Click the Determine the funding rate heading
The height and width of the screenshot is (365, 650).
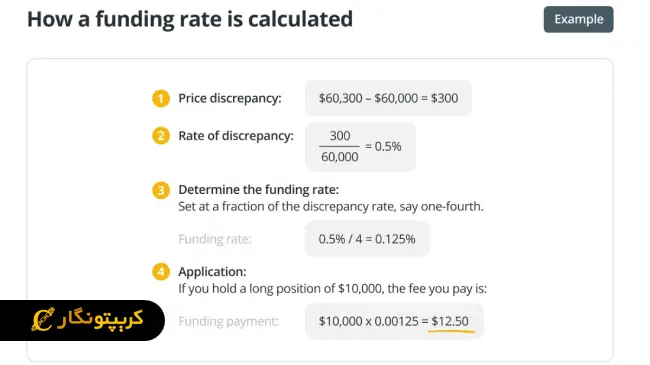click(x=258, y=190)
